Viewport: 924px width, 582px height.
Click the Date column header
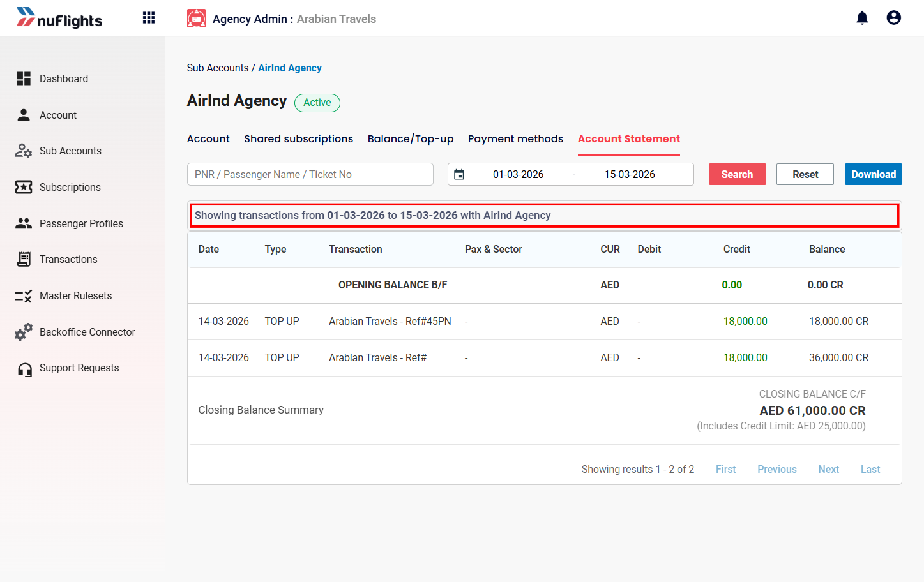209,249
